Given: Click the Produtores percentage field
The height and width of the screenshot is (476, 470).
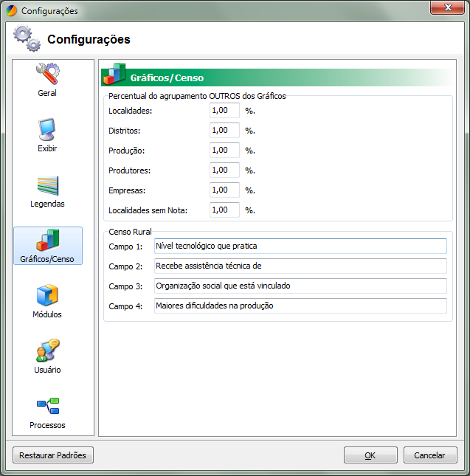Looking at the screenshot, I should pos(224,170).
